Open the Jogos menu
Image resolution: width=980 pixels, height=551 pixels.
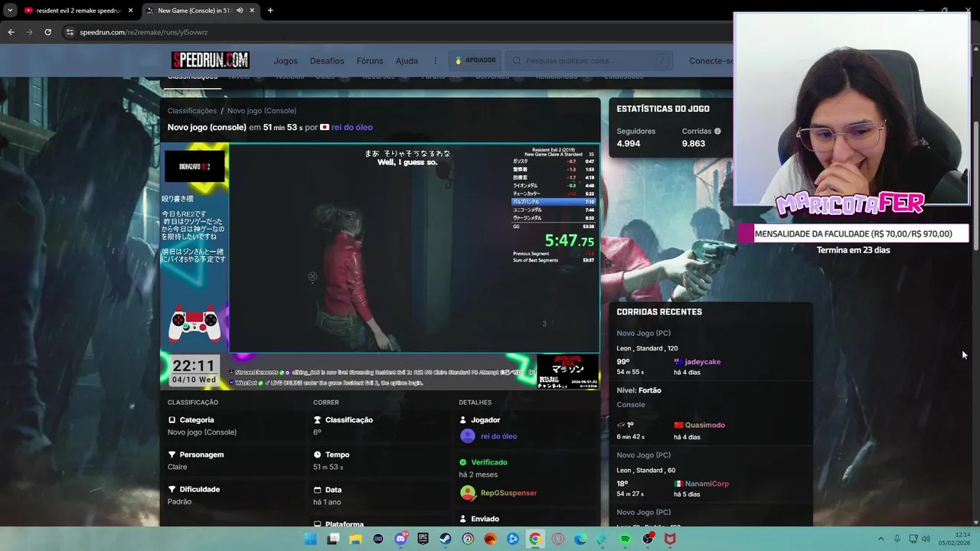coord(286,61)
